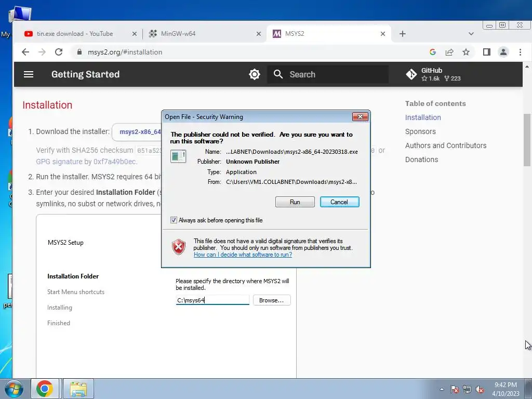Open Chrome from the taskbar

[45, 389]
